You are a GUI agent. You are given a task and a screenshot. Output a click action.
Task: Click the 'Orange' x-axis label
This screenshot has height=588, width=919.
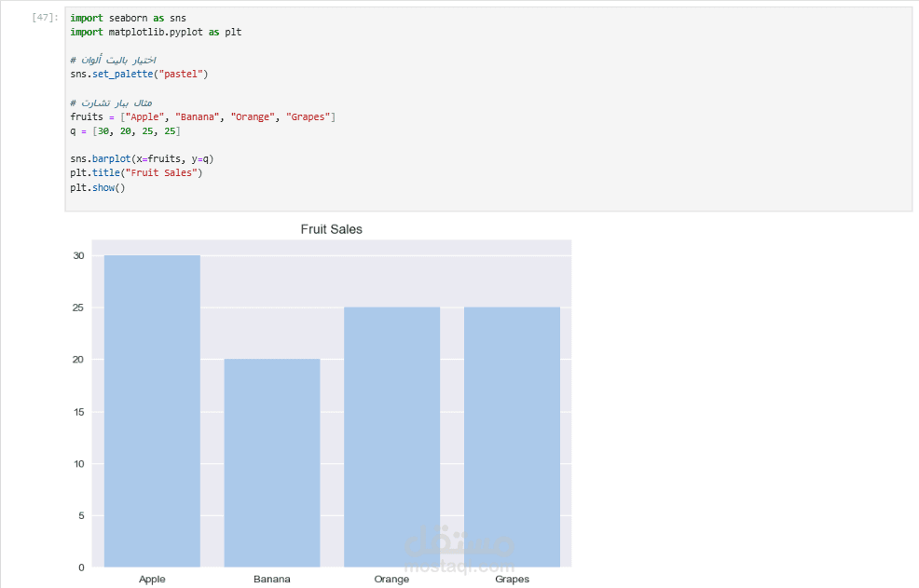pos(391,580)
